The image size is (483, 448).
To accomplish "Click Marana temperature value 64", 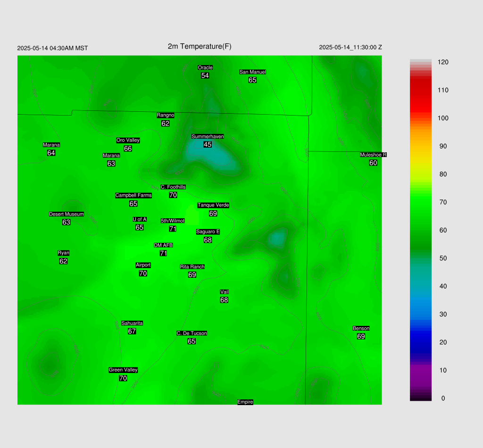I will tap(51, 153).
